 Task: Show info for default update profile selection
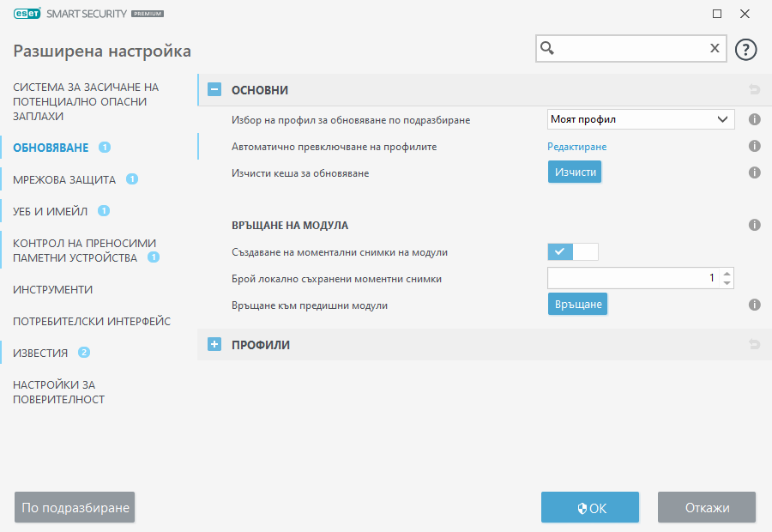tap(754, 119)
